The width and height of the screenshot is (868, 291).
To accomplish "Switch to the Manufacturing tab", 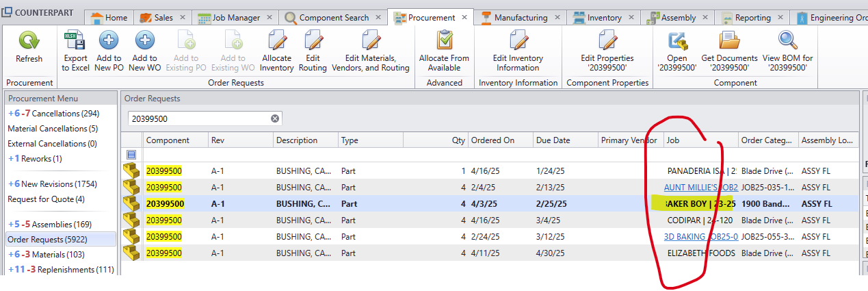I will point(520,18).
